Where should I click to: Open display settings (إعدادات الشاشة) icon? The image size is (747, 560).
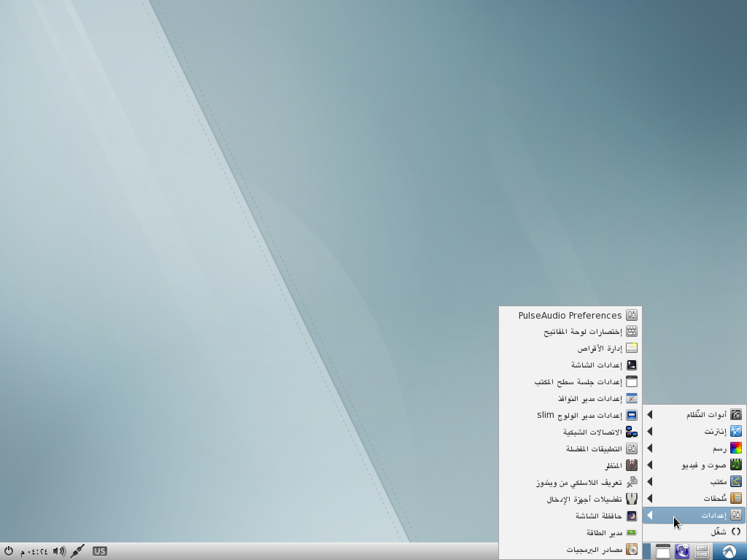coord(631,365)
